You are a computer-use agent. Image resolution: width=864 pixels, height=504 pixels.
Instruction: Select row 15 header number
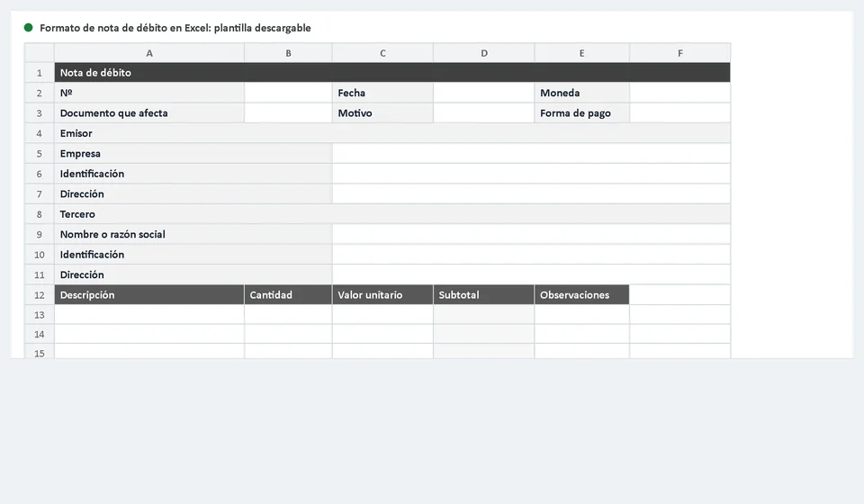coord(39,353)
